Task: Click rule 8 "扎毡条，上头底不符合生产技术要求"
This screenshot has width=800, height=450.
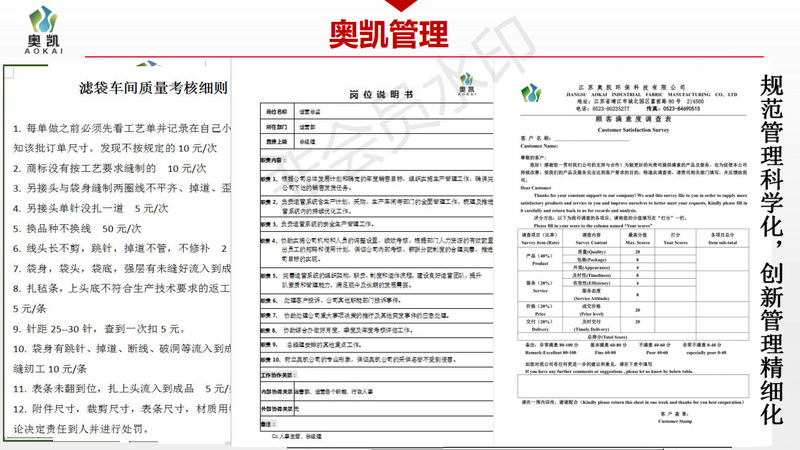Action: point(121,288)
